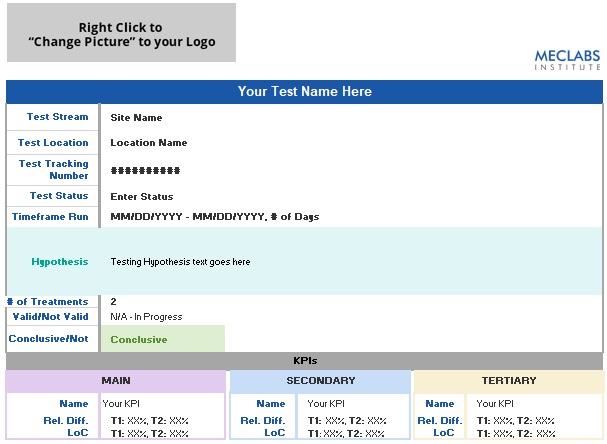Select the number of treatments value '2'
607x444 pixels.
113,302
